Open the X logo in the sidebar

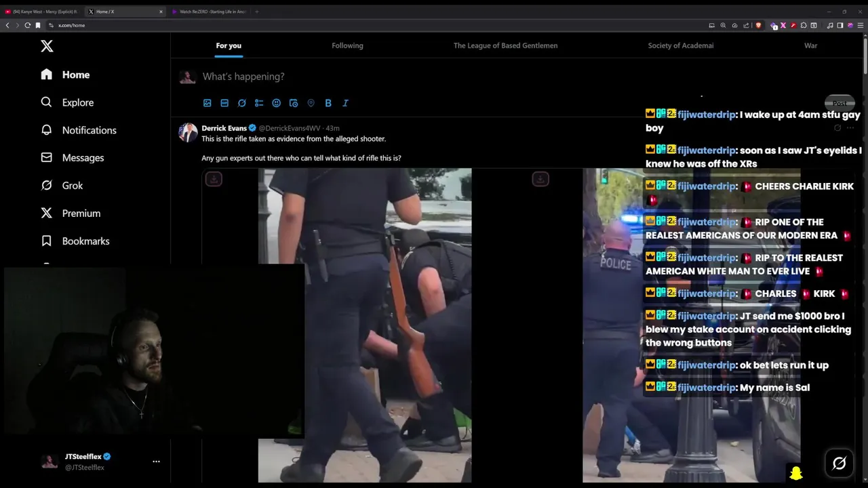click(x=47, y=46)
